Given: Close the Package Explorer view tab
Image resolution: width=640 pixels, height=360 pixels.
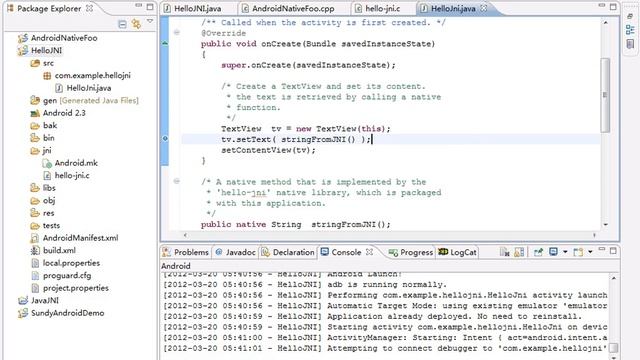Looking at the screenshot, I should (x=89, y=8).
